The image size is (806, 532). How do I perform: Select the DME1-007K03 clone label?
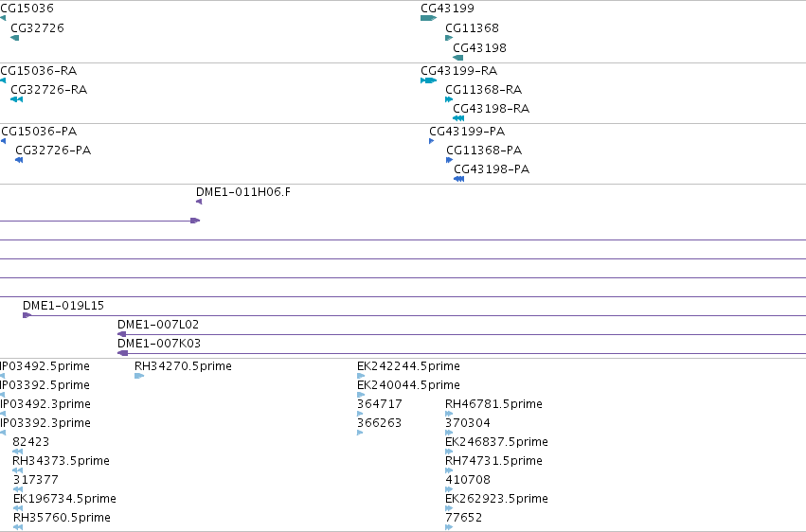[x=159, y=344]
